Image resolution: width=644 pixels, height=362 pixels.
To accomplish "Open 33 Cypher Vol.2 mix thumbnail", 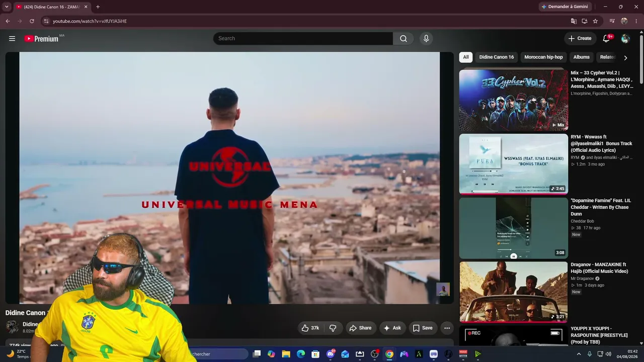I will coord(513,100).
